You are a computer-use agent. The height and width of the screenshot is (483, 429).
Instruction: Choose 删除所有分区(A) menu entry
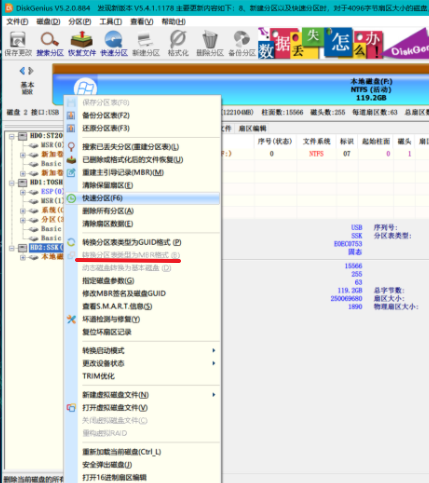coord(143,211)
